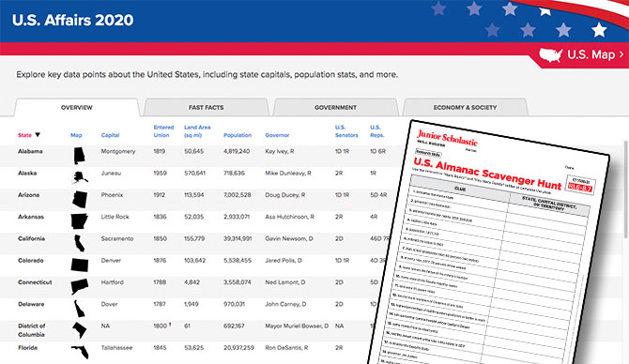This screenshot has width=629, height=364.
Task: Click the California state shape icon
Action: 80,243
